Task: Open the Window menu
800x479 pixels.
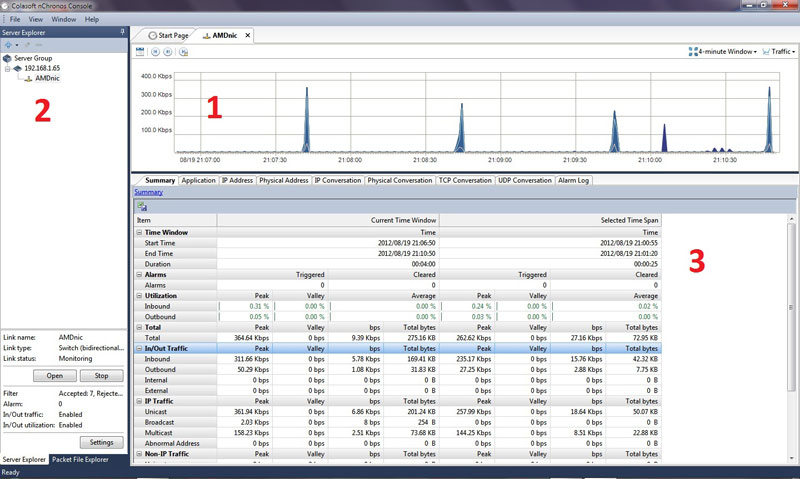Action: click(63, 19)
